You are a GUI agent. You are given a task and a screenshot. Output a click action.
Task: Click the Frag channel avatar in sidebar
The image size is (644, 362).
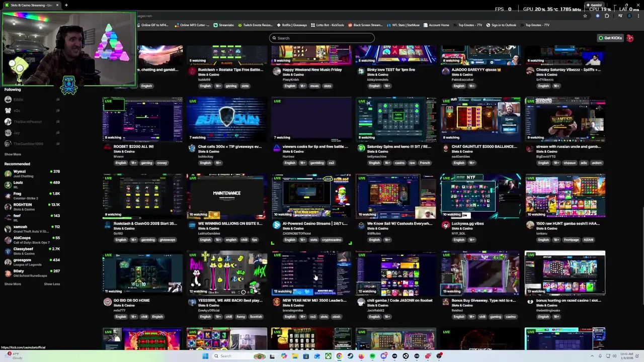[8, 196]
